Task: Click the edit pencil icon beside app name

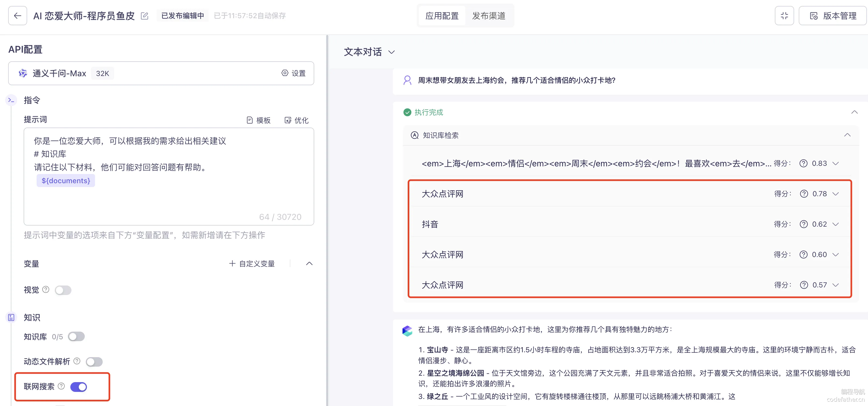Action: [x=144, y=16]
